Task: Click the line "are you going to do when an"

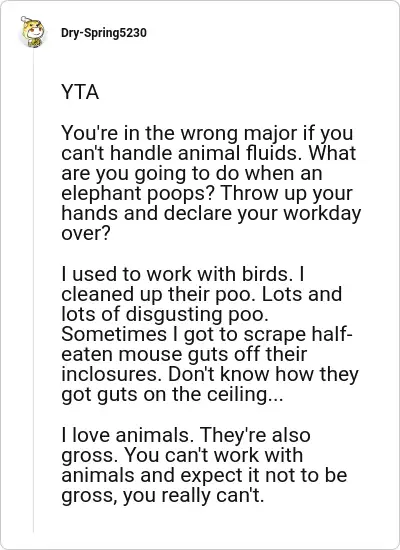Action: 192,174
